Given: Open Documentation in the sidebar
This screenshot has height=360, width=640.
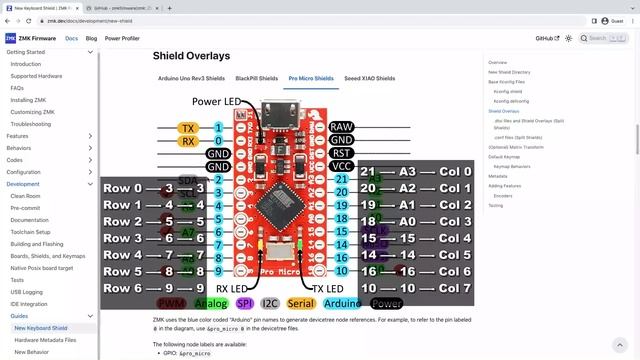Looking at the screenshot, I should (29, 220).
